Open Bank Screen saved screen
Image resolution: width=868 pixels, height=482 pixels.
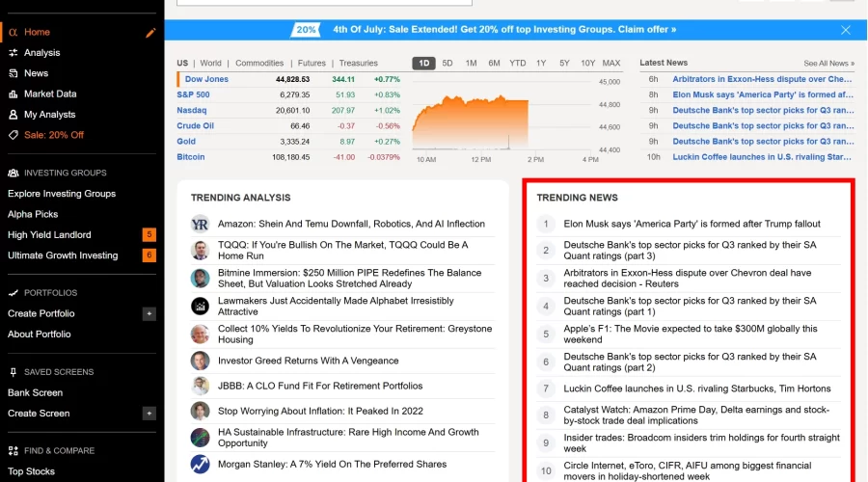point(35,393)
